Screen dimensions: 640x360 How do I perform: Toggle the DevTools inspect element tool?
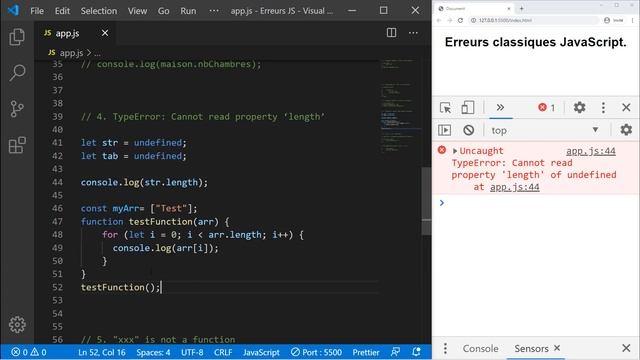[x=446, y=108]
